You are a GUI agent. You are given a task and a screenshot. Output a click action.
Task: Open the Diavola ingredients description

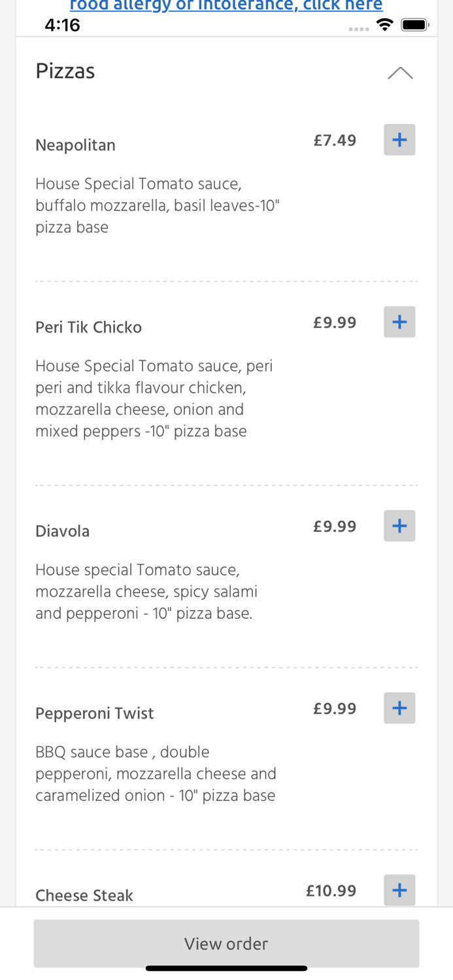point(146,591)
